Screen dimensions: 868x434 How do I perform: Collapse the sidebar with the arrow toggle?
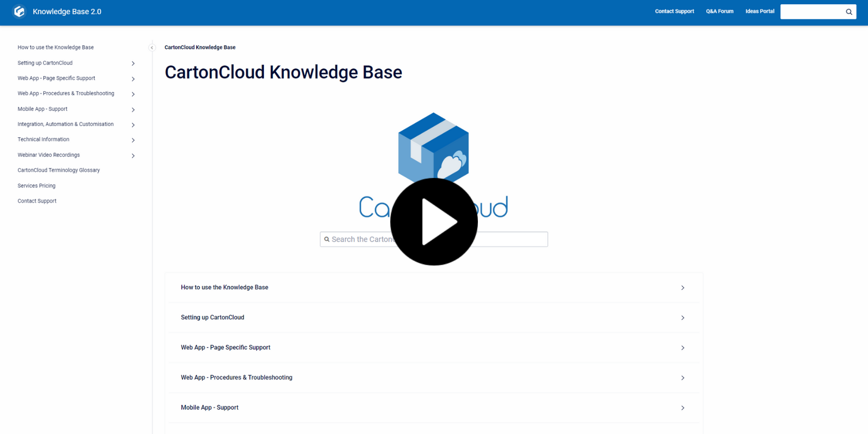pyautogui.click(x=152, y=48)
